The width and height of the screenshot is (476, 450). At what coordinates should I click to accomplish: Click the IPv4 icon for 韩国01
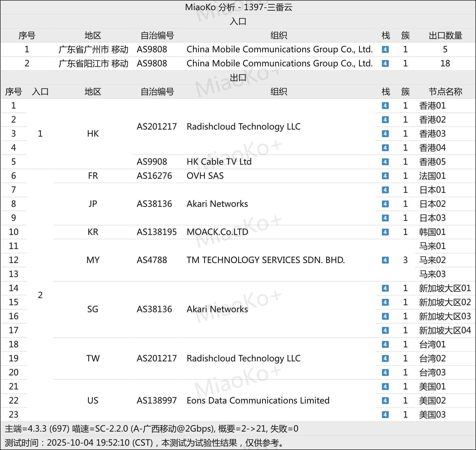pos(385,232)
